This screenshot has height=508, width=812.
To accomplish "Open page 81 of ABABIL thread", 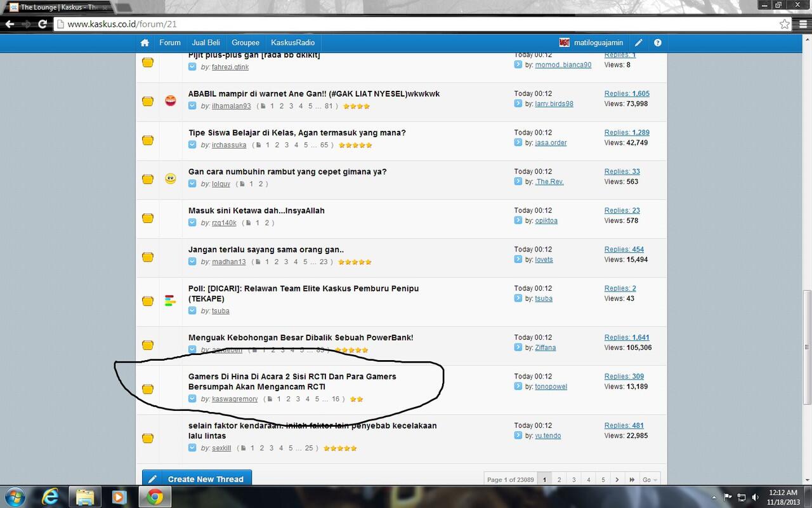I will [x=329, y=106].
